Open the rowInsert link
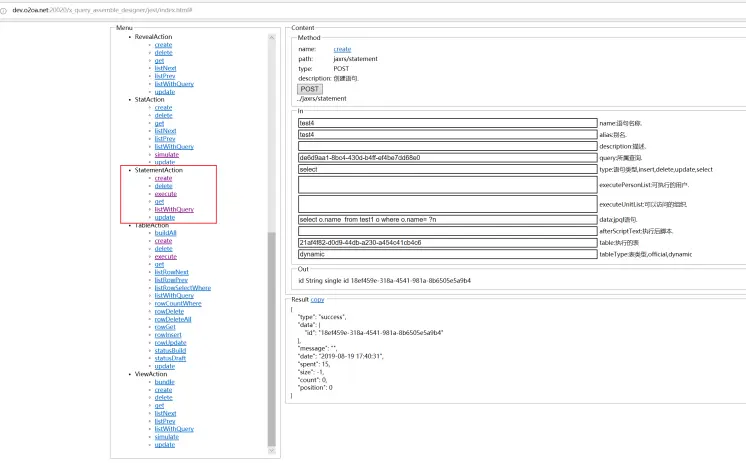Image resolution: width=746 pixels, height=463 pixels. coord(168,335)
